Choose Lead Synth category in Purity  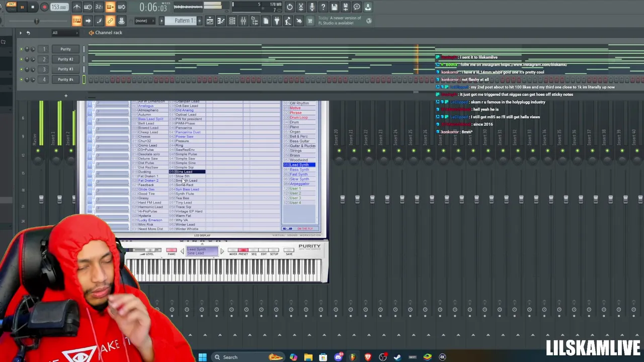click(x=299, y=165)
